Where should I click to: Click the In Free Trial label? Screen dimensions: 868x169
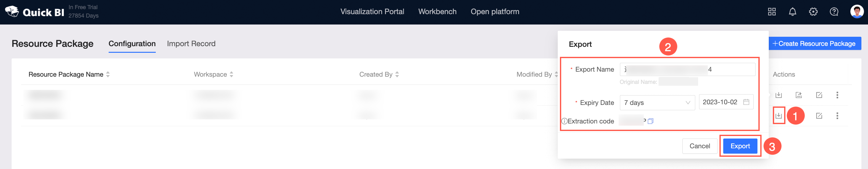point(83,7)
